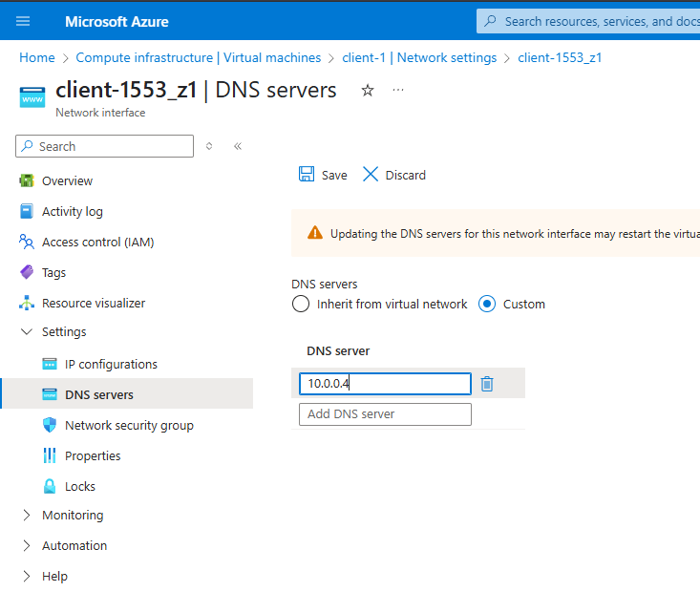Screen dimensions: 700x613
Task: Select the Custom DNS radio button
Action: pyautogui.click(x=487, y=304)
